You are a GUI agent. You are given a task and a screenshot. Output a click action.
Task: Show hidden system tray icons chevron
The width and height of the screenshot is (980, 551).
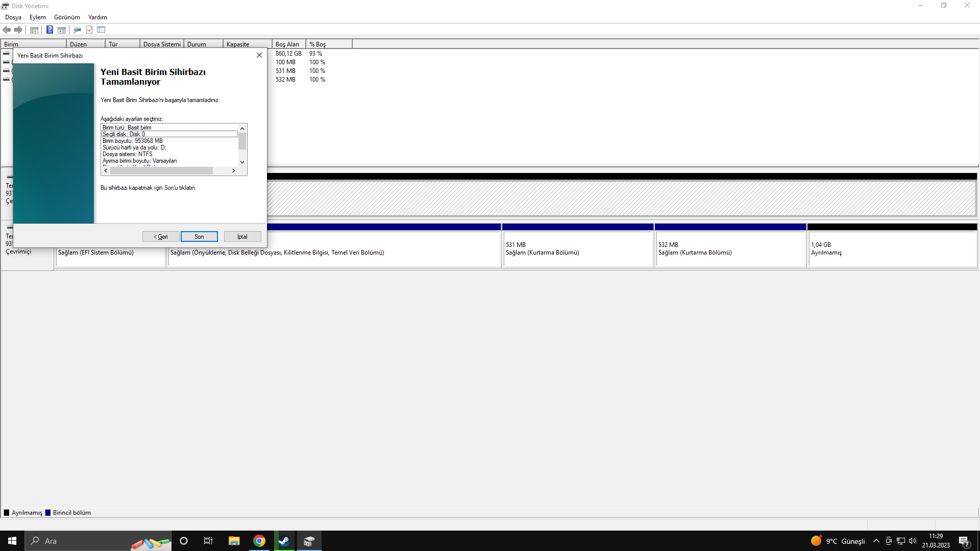pos(876,541)
